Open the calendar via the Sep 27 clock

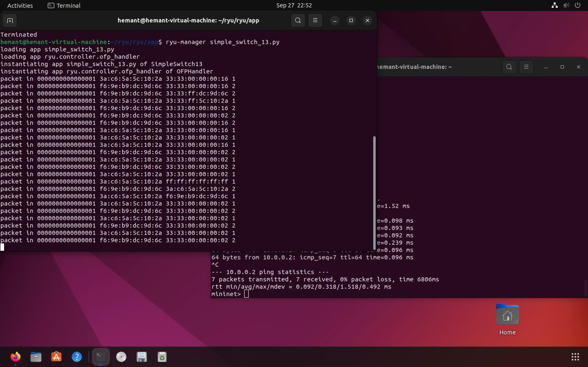click(x=294, y=5)
